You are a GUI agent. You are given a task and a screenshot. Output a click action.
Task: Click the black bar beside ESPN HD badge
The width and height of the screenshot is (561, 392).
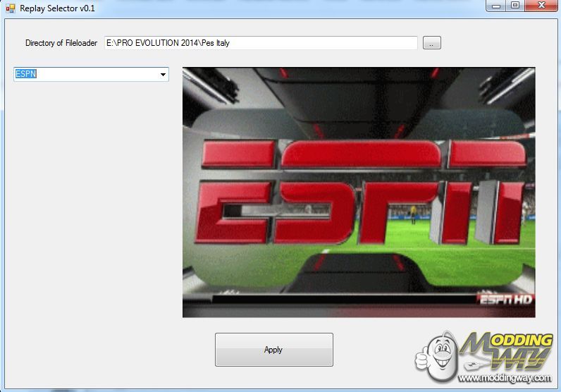[338, 300]
